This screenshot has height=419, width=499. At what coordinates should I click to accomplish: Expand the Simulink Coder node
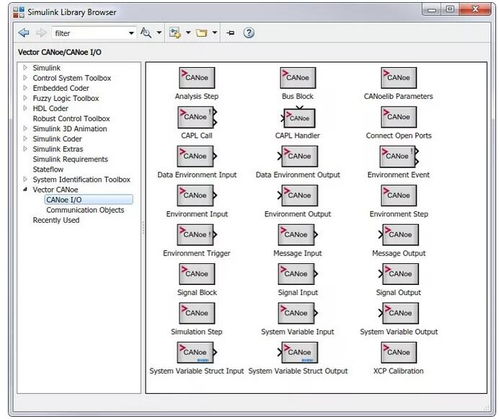click(25, 138)
